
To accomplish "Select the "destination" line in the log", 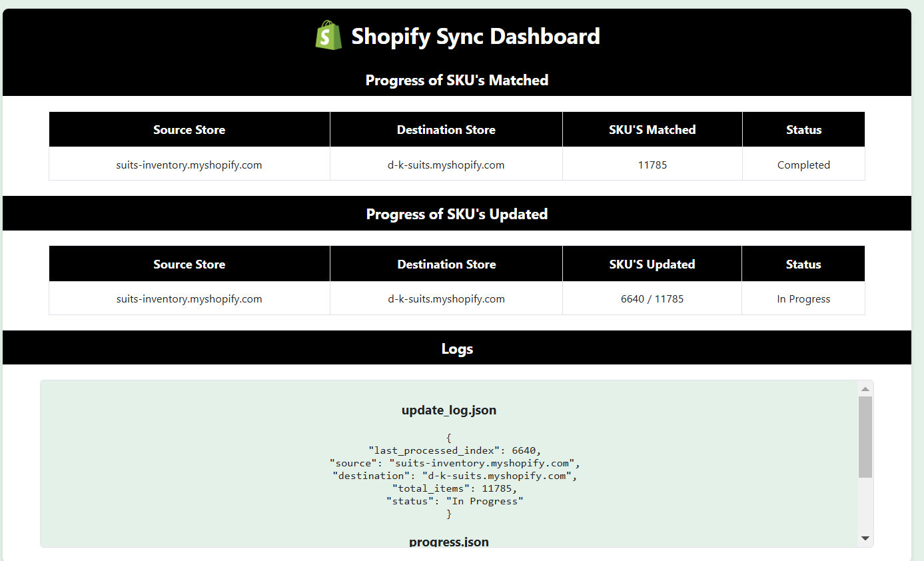I will pyautogui.click(x=455, y=476).
